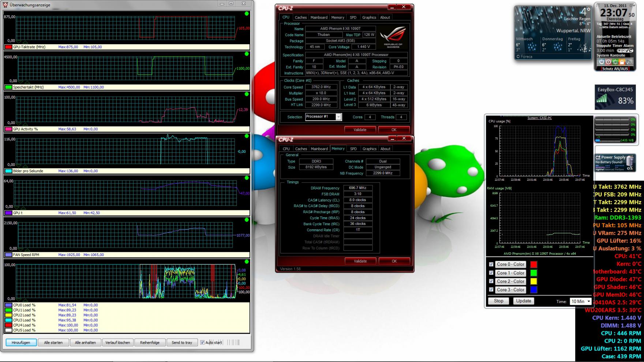This screenshot has width=644, height=362.
Task: Click the red Core 0 color swatch
Action: coord(534,264)
